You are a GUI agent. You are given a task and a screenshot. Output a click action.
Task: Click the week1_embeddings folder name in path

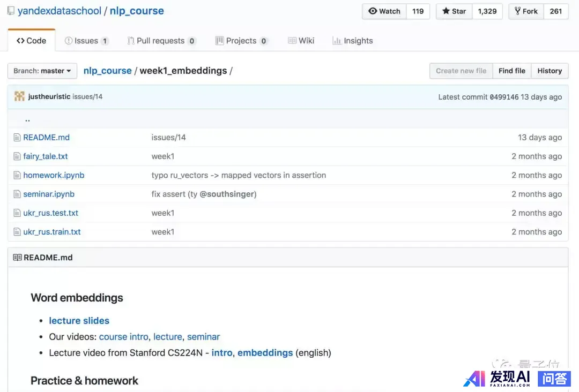click(x=183, y=71)
